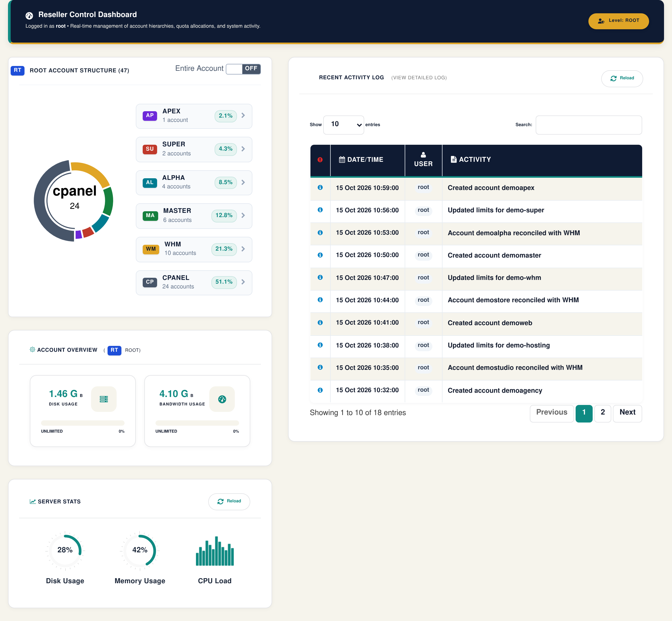
Task: Expand the CPANEL tier chevron
Action: (x=243, y=282)
